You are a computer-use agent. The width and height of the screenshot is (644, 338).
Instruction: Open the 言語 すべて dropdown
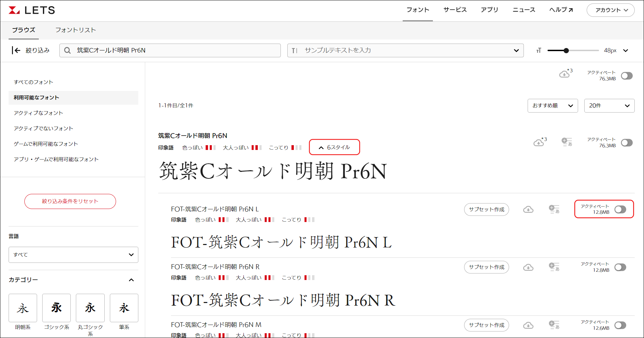coord(73,255)
